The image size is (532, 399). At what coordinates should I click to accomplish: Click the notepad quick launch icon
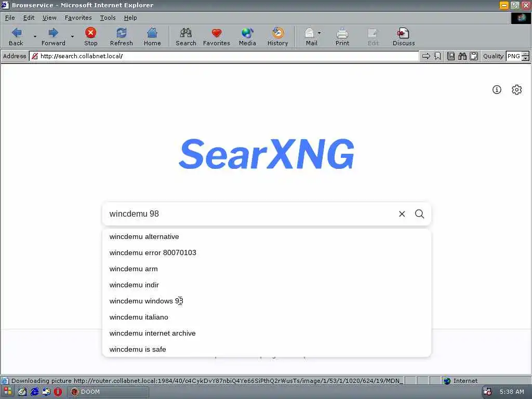click(22, 392)
